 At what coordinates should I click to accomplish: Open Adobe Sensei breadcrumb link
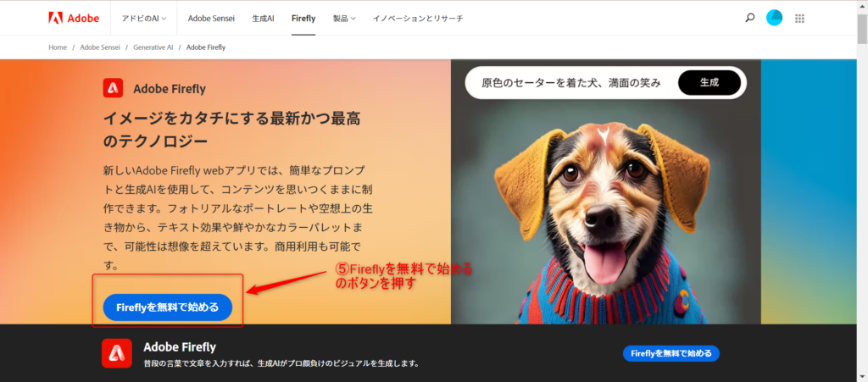pyautogui.click(x=100, y=47)
